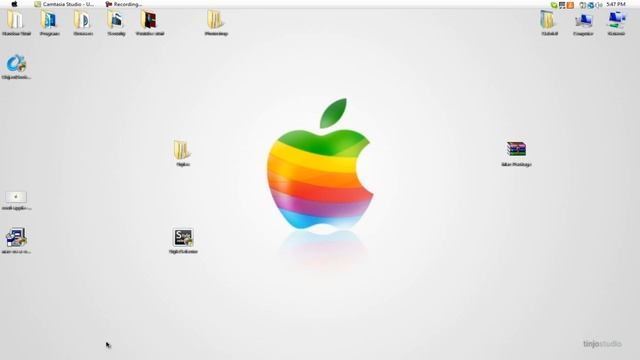The height and width of the screenshot is (360, 640).
Task: Select the lone yellow folder left of Apple logo
Action: point(182,153)
